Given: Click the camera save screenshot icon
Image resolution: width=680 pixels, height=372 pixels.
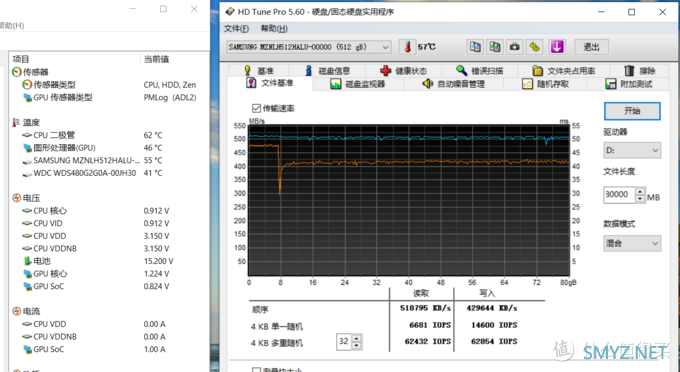Looking at the screenshot, I should 515,47.
